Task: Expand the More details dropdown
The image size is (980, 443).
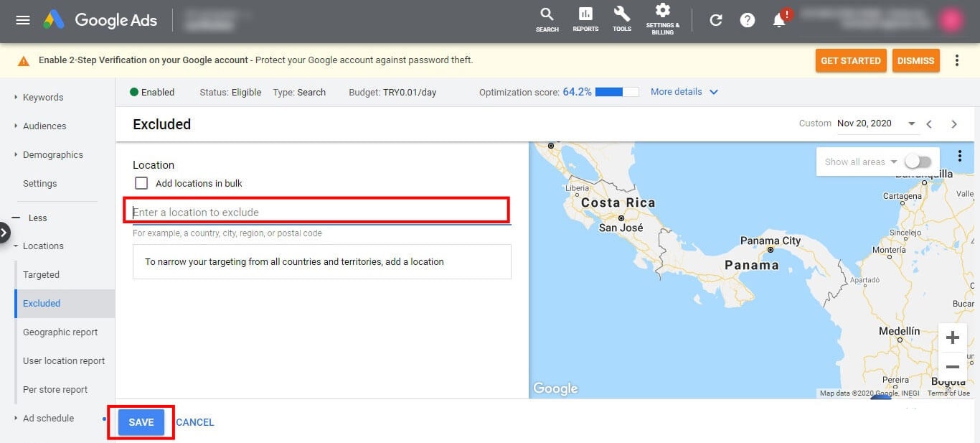Action: coord(684,92)
